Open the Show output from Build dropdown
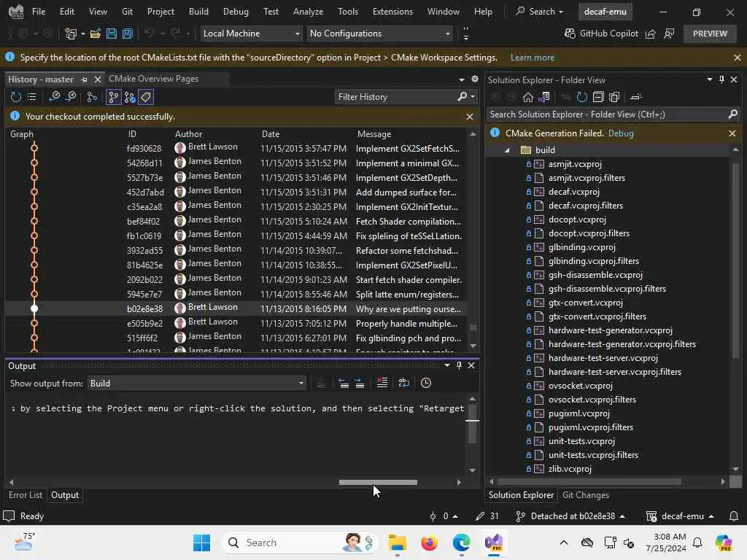Image resolution: width=747 pixels, height=560 pixels. pos(196,384)
